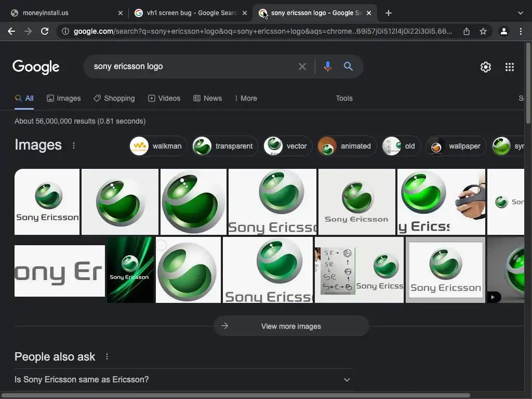Open the More search filters menu

tap(246, 98)
